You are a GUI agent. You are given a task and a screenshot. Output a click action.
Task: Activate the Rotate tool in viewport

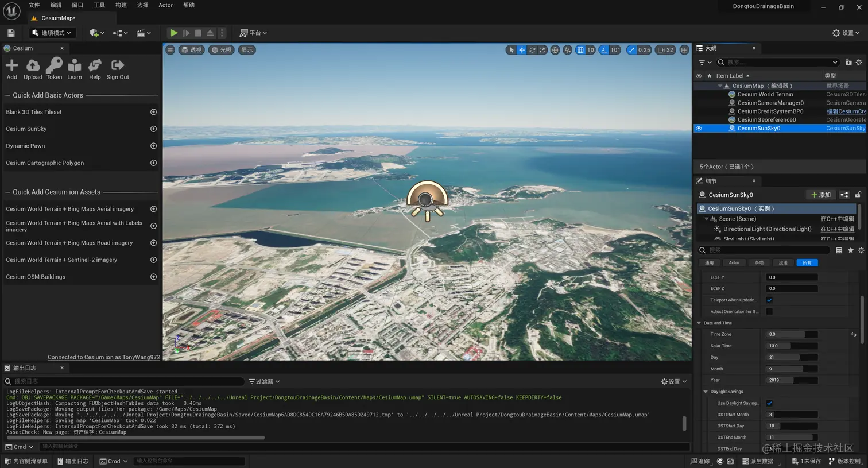click(532, 50)
